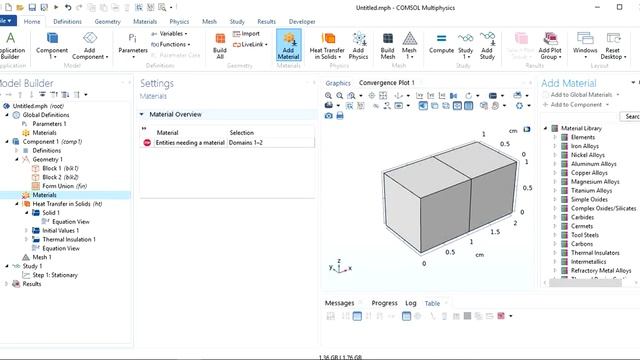Image resolution: width=640 pixels, height=360 pixels.
Task: Click Build Mesh in ribbon
Action: pos(387,45)
